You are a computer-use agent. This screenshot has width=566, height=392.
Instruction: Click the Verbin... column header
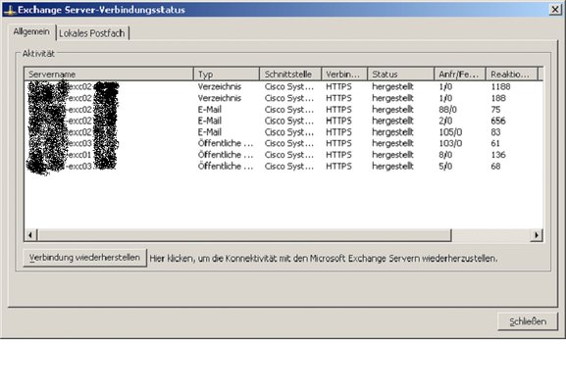[x=344, y=73]
